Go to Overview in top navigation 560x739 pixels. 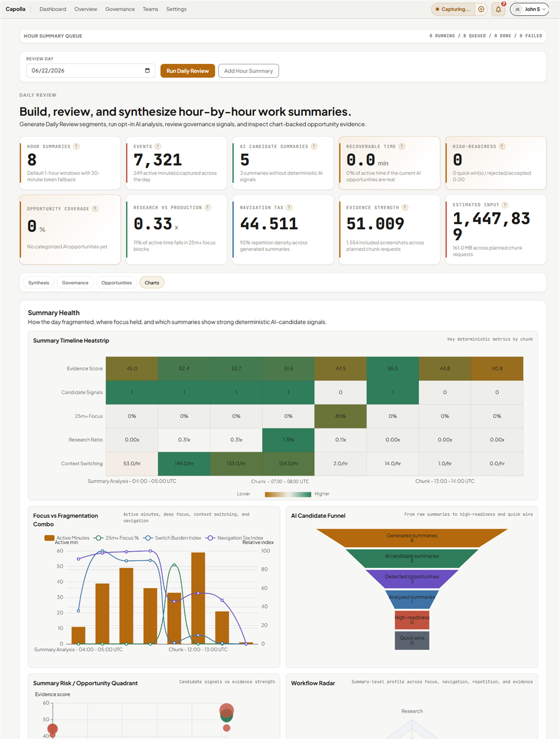(x=86, y=9)
